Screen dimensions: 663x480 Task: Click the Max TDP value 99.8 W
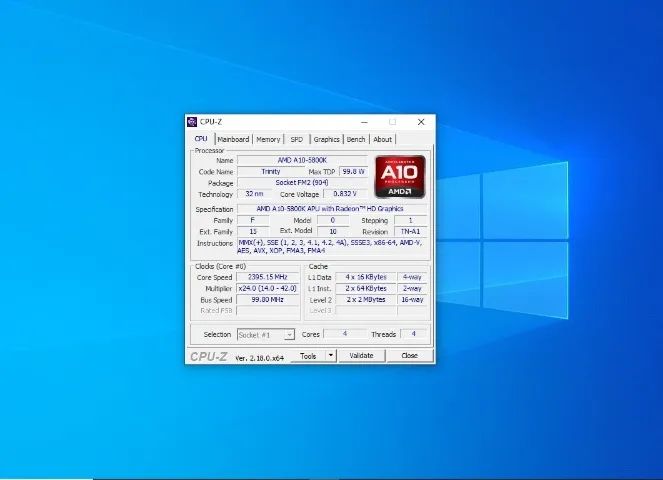(353, 172)
